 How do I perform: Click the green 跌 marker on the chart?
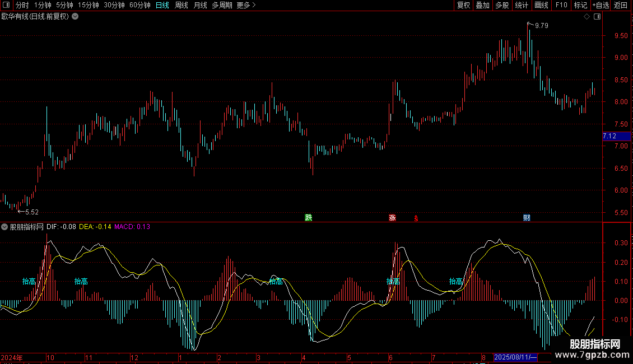click(x=308, y=217)
